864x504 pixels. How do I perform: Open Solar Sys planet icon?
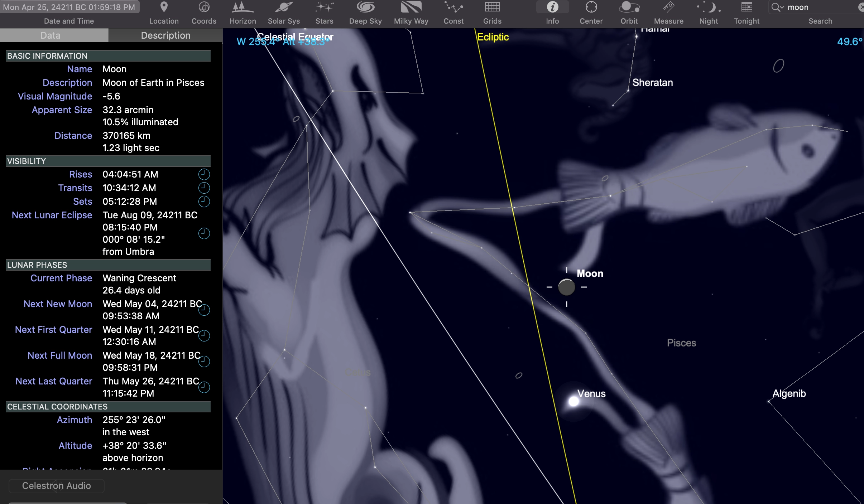pyautogui.click(x=284, y=8)
